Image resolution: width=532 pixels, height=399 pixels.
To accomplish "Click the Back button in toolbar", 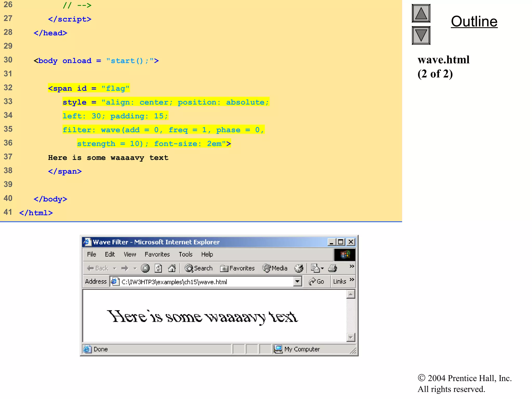I will tap(97, 268).
